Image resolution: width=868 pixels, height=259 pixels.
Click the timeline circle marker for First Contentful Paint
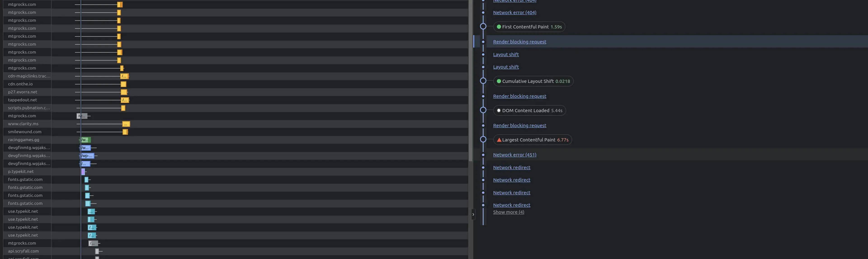coord(483,26)
